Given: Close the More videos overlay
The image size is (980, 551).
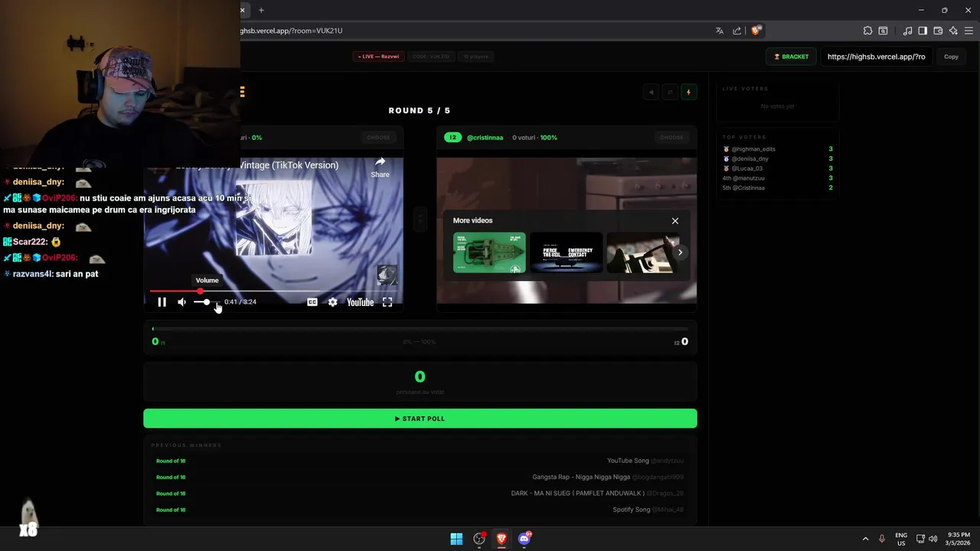Looking at the screenshot, I should click(675, 220).
